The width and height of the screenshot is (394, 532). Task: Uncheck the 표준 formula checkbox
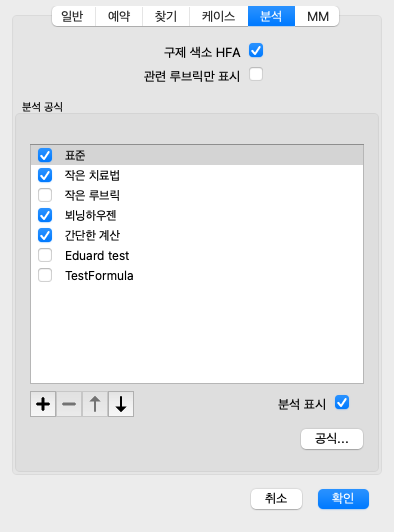(45, 155)
